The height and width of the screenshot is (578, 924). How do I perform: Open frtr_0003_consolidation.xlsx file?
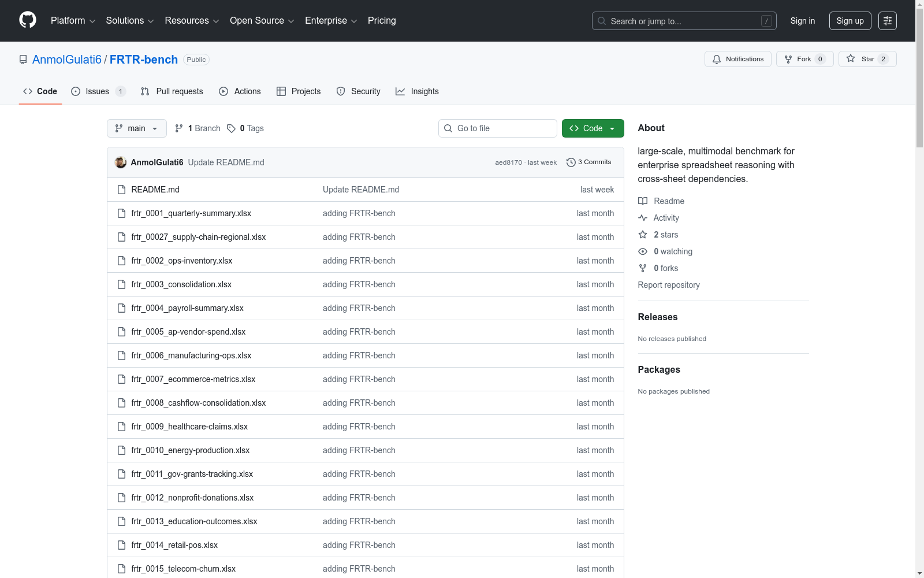181,284
